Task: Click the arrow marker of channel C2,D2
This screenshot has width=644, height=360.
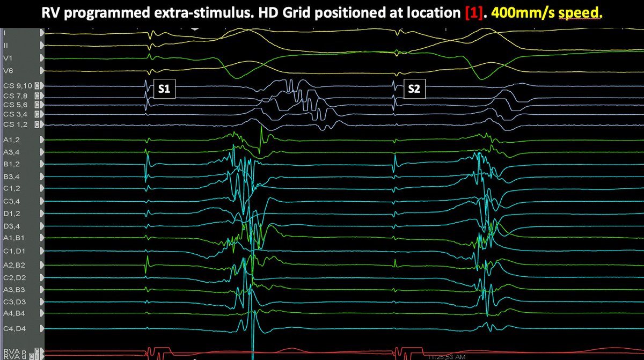Action: (42, 278)
